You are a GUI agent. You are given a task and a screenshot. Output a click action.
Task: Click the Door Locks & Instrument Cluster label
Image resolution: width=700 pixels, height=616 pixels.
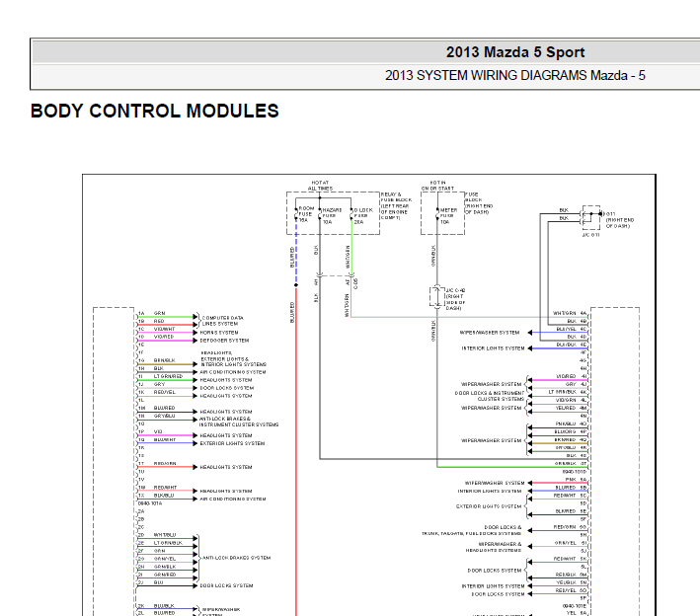pyautogui.click(x=489, y=396)
